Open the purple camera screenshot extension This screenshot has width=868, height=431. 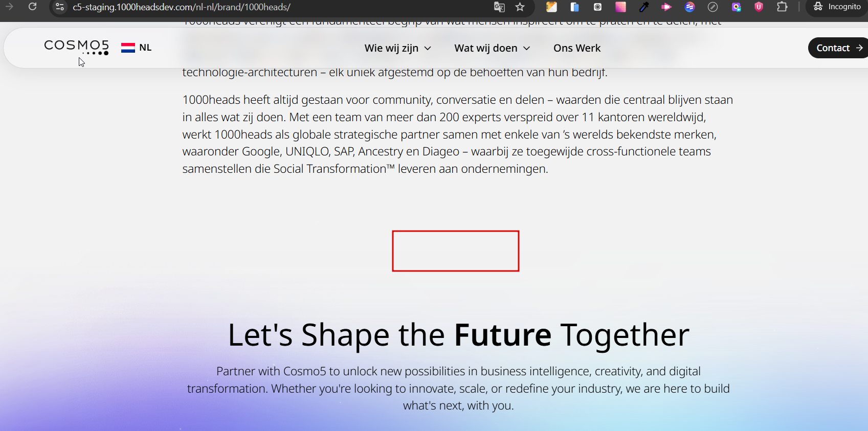coord(736,7)
